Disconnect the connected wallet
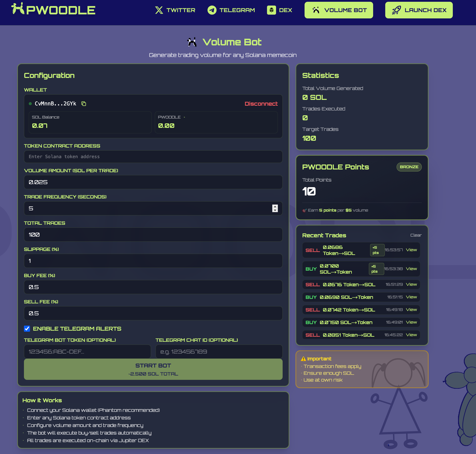 pos(261,103)
